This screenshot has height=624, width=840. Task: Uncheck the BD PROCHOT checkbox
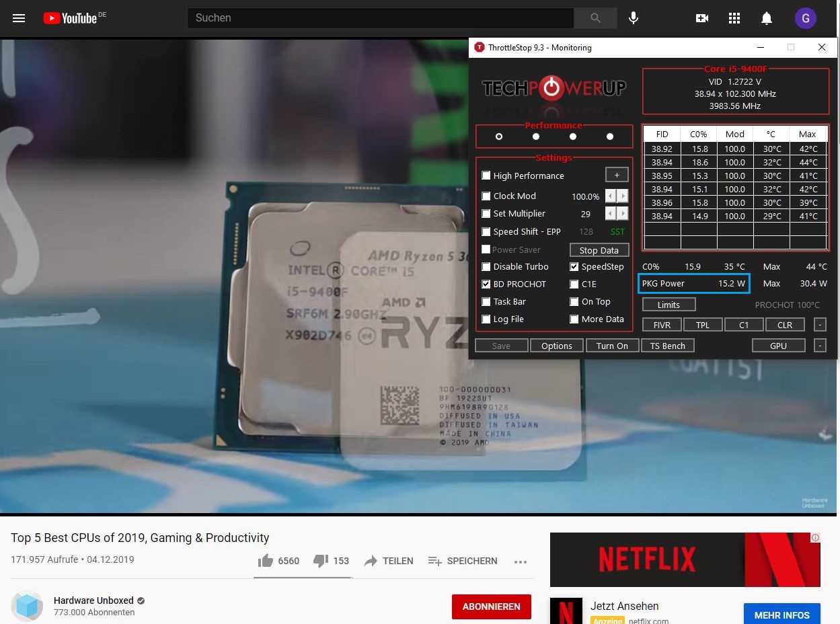tap(486, 284)
